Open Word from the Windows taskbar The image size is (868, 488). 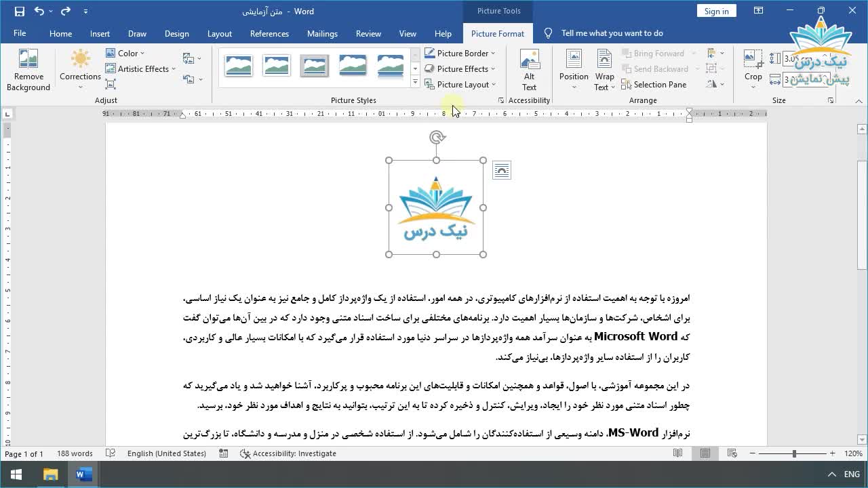tap(83, 474)
